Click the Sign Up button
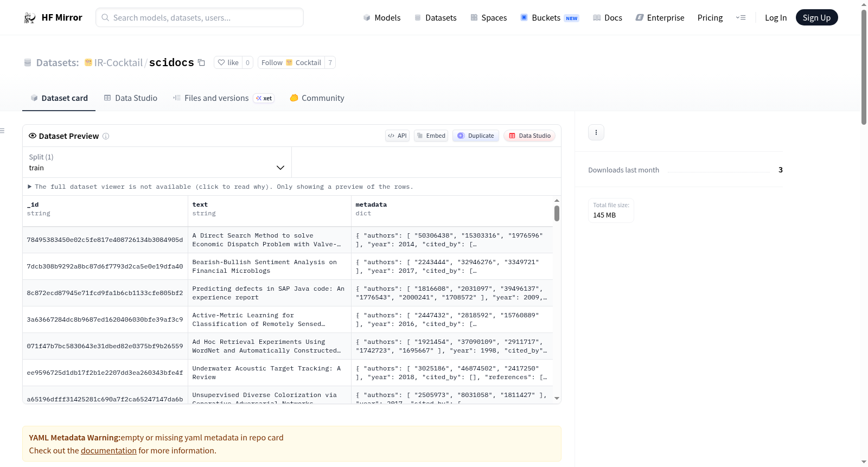This screenshot has width=868, height=467. [x=816, y=18]
